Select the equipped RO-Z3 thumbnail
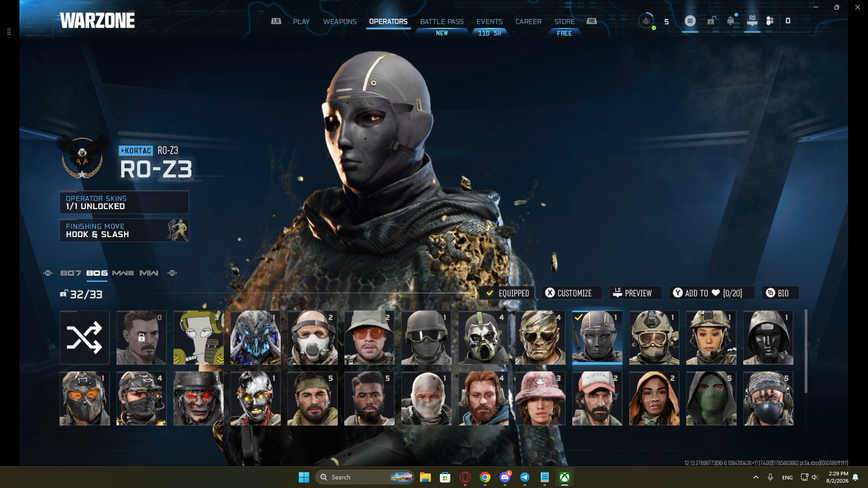Screen dimensions: 868x488 tap(597, 338)
